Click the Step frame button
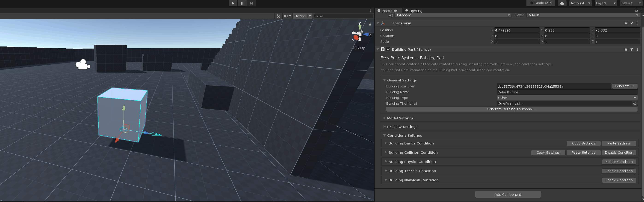Image resolution: width=644 pixels, height=202 pixels. [251, 3]
